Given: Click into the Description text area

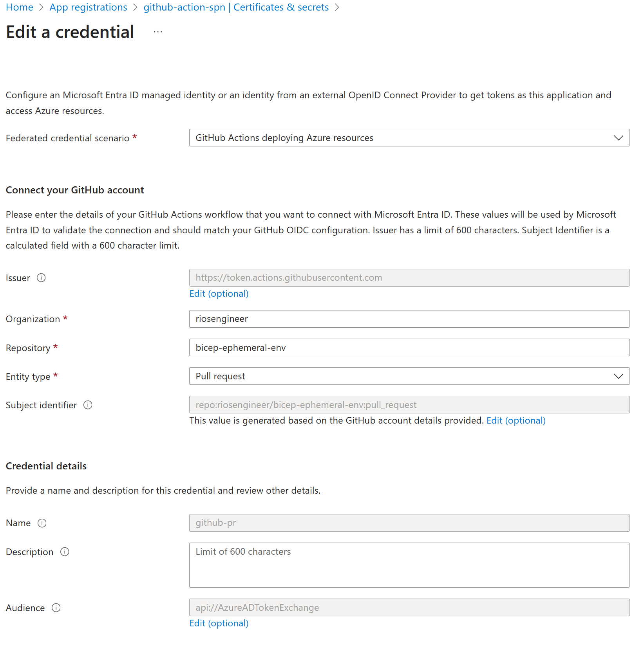Looking at the screenshot, I should [x=409, y=565].
